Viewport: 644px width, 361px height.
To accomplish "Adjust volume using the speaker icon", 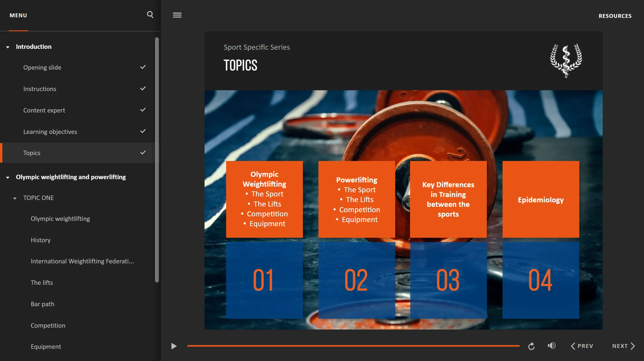I will click(551, 346).
